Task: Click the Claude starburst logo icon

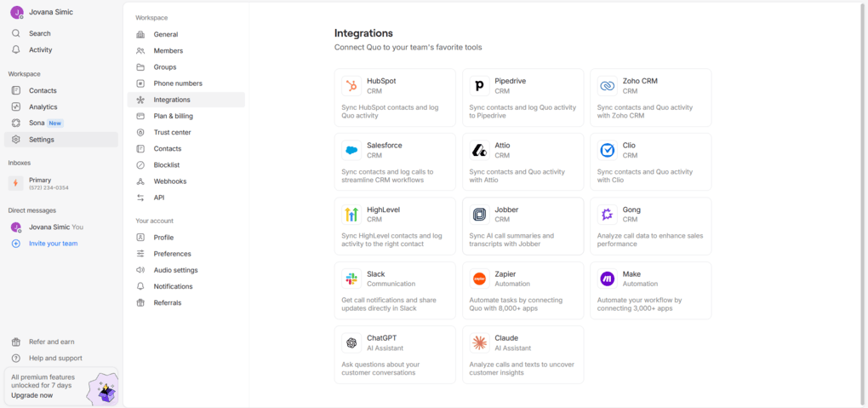Action: pyautogui.click(x=479, y=343)
